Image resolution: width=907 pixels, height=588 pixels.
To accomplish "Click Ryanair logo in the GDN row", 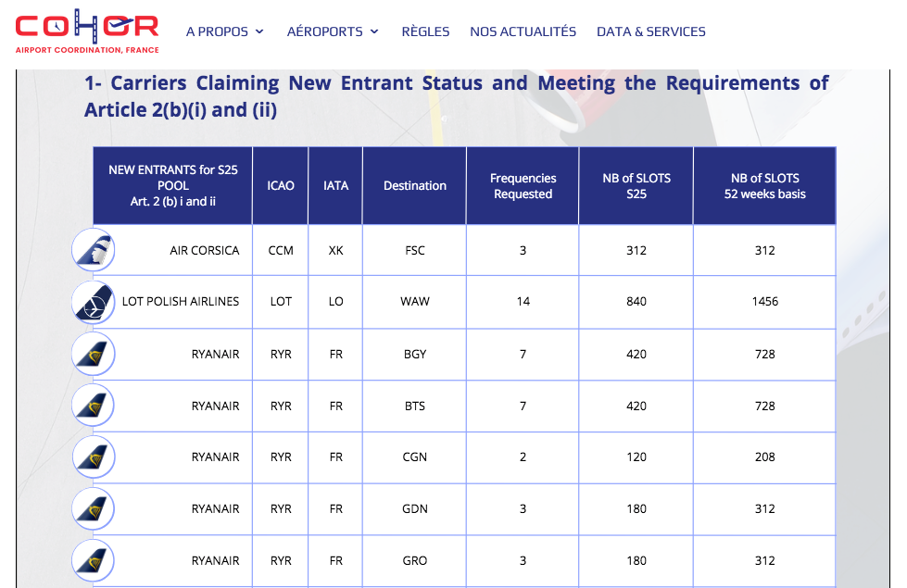I will click(94, 509).
